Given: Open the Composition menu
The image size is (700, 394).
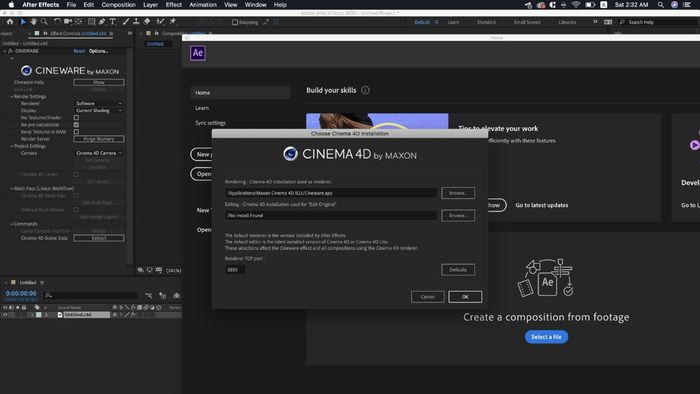Looking at the screenshot, I should 118,4.
